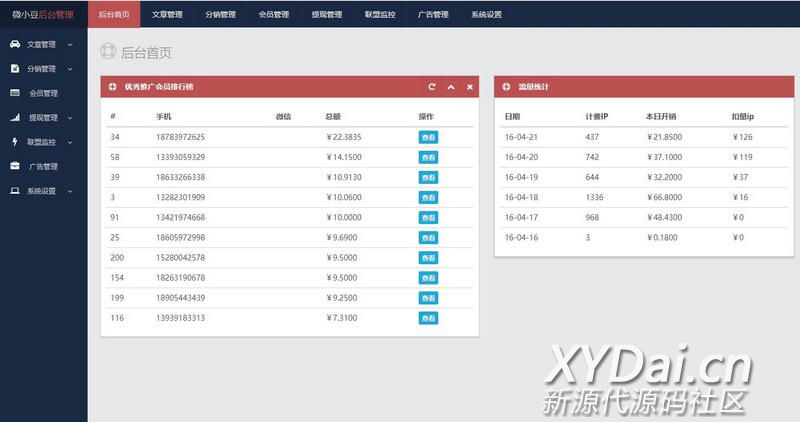Click 查看 button for member 15280042578
This screenshot has width=800, height=422.
point(428,258)
